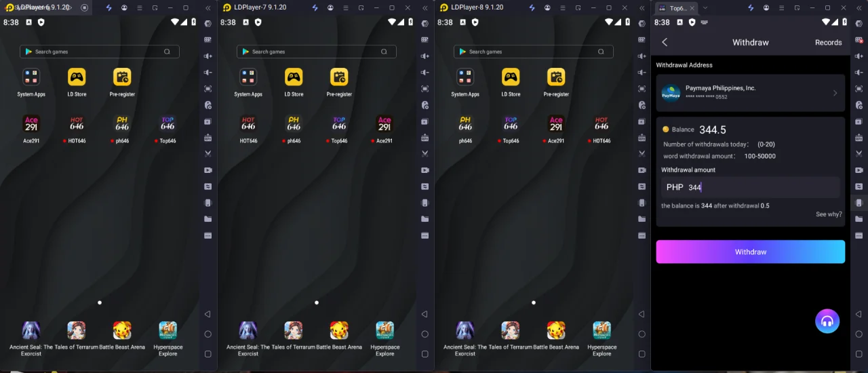Increase volume from LDPlayer-7 sidebar

coord(425,56)
